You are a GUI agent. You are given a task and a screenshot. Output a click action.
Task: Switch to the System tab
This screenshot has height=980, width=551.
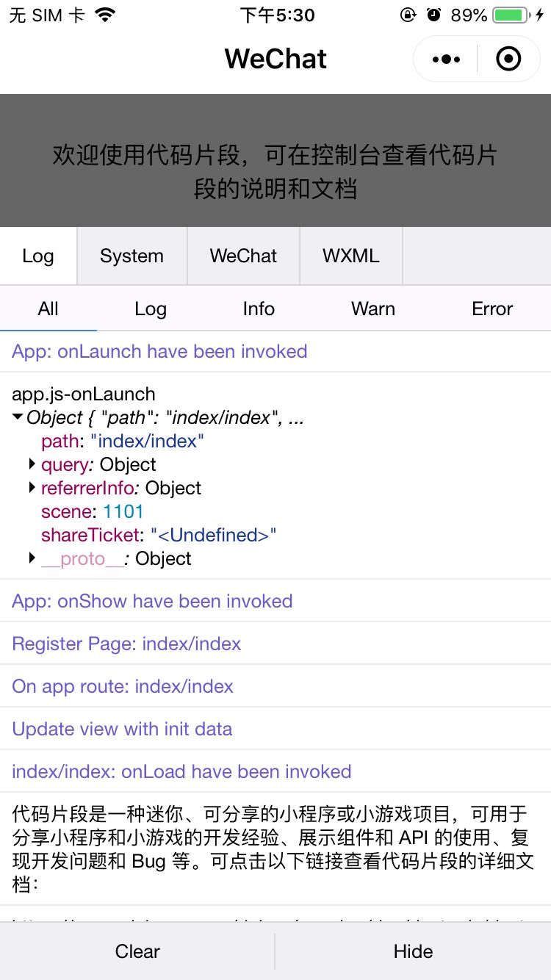tap(132, 256)
